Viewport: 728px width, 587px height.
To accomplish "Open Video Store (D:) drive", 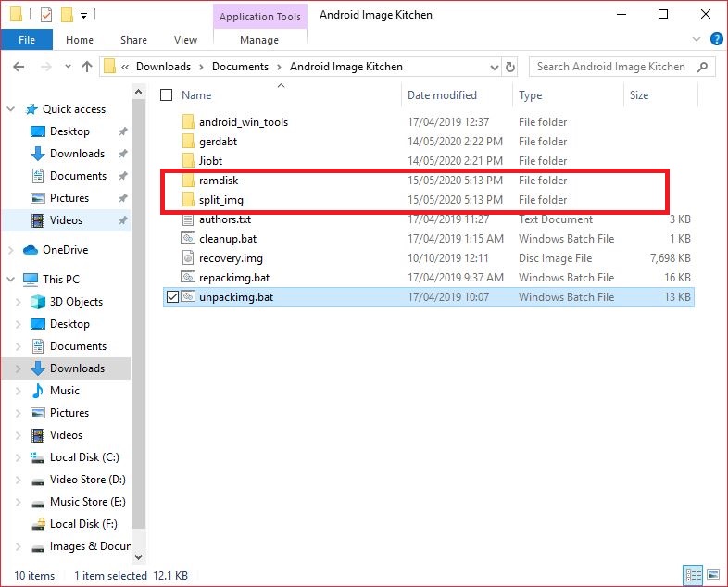I will pos(87,480).
